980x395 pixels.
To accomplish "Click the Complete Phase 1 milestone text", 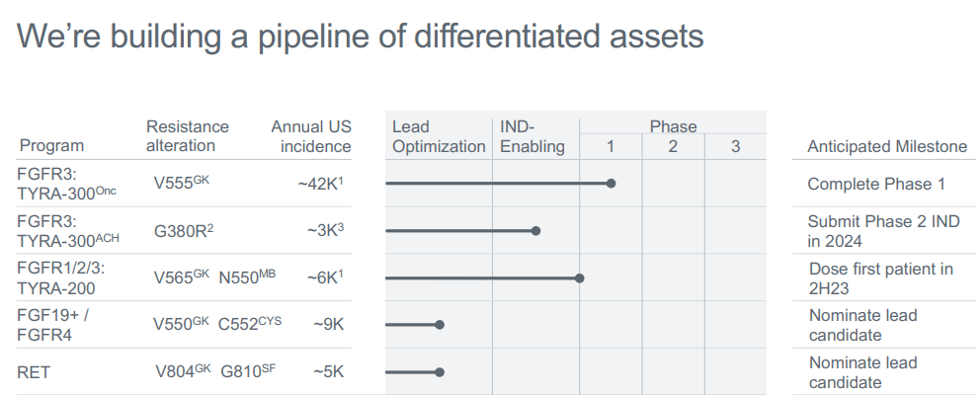I will point(876,184).
